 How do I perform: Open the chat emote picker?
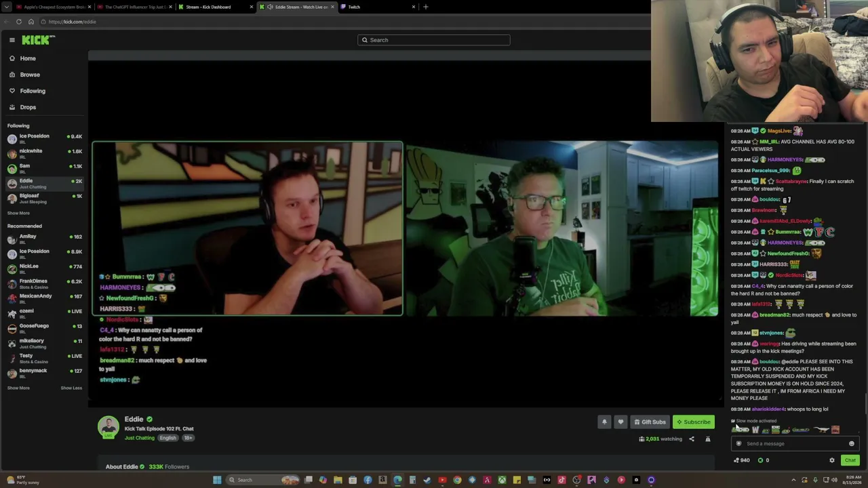852,444
